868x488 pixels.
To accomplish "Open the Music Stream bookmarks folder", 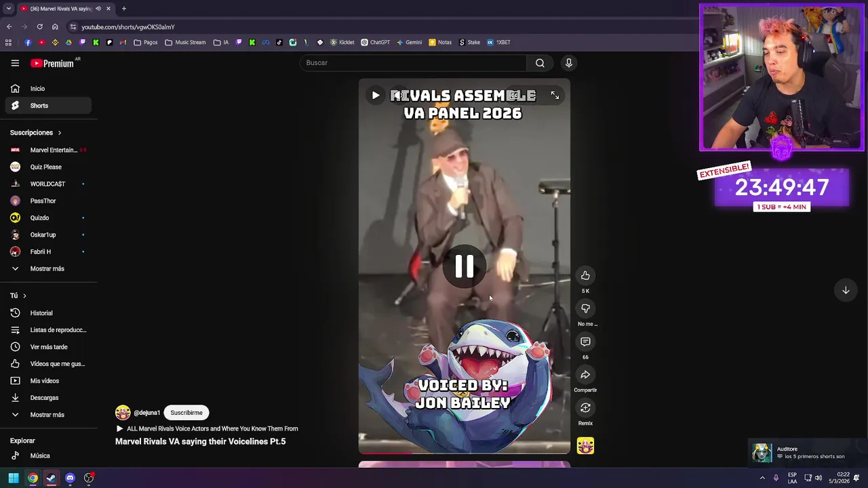I will pos(185,42).
